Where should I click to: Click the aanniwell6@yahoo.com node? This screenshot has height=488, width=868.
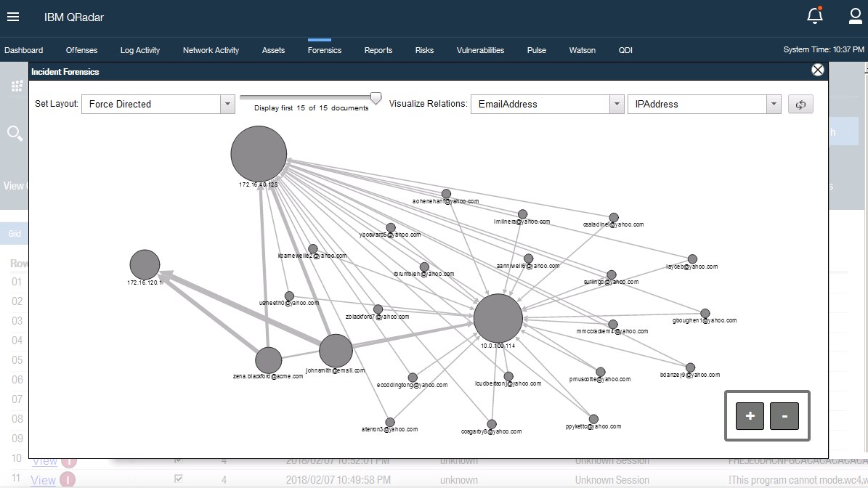tap(528, 259)
